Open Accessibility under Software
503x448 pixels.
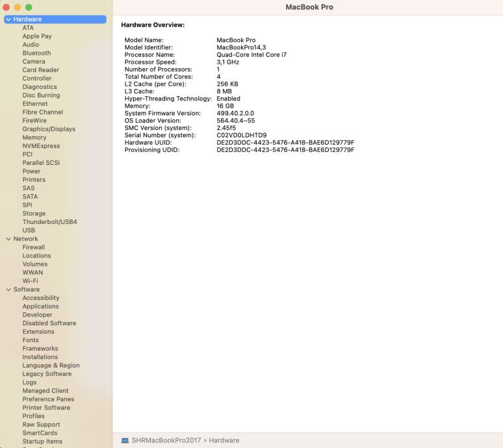tap(41, 298)
